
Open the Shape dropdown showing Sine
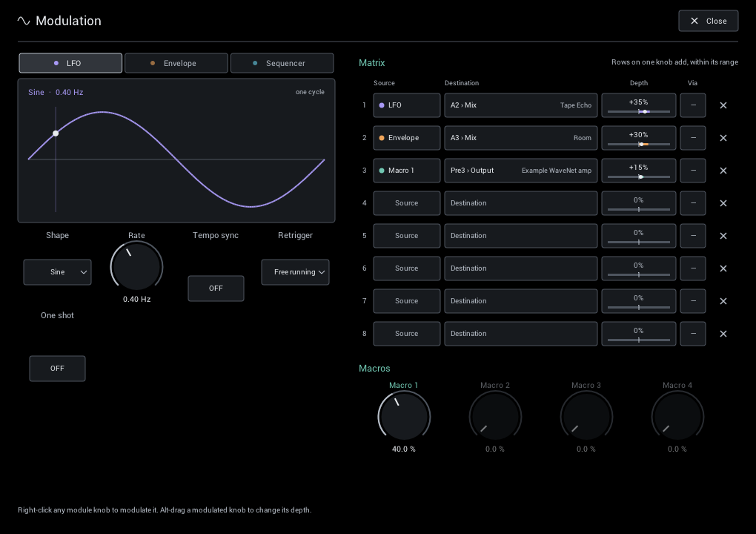[57, 272]
